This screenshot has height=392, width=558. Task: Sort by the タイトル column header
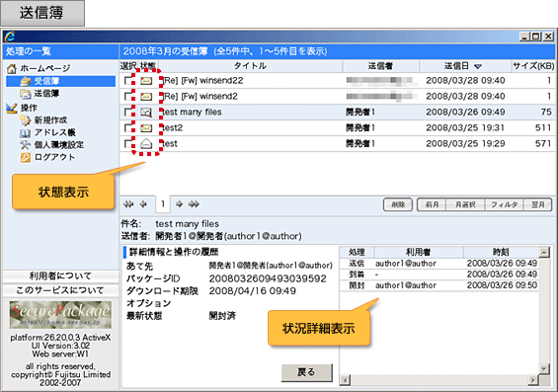250,66
